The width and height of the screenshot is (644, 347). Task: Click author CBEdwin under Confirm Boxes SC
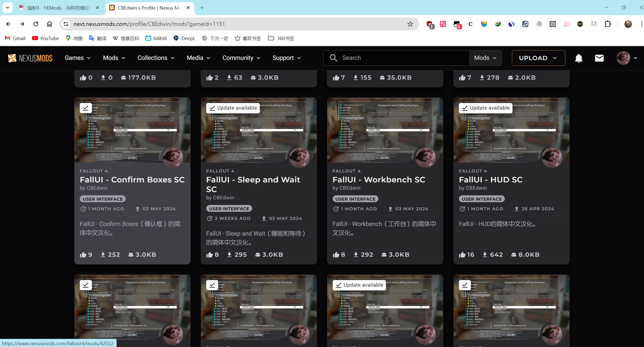point(97,188)
